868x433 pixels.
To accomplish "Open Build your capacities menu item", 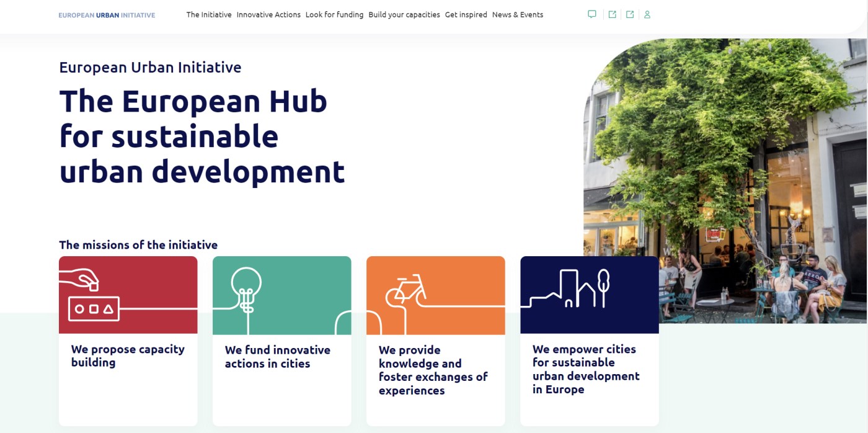I will tap(404, 15).
